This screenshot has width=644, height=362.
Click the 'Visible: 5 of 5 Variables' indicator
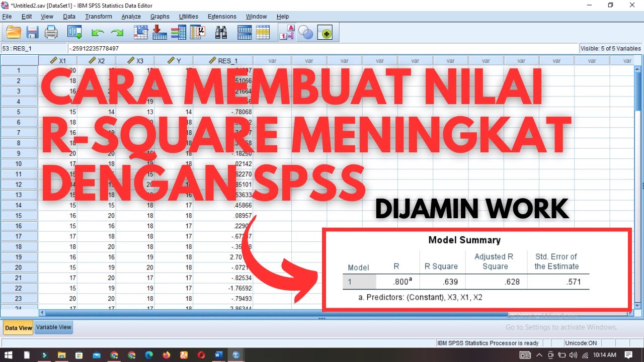click(x=611, y=49)
